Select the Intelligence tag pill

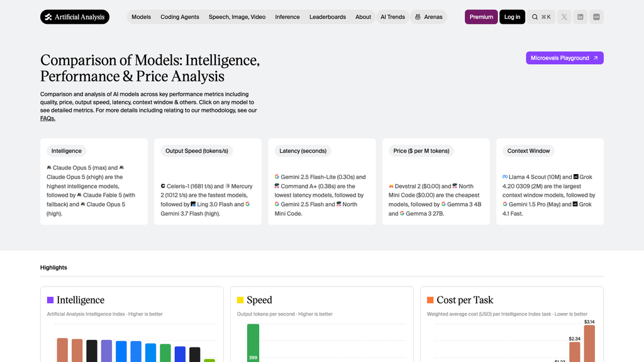pyautogui.click(x=67, y=151)
